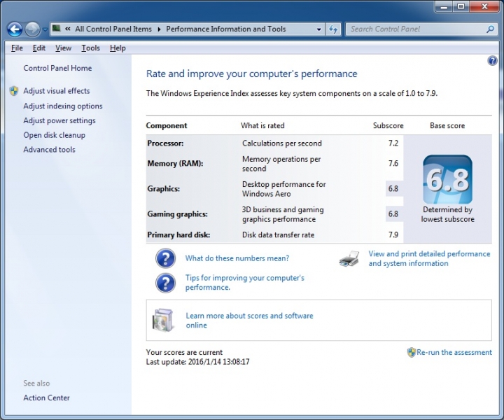This screenshot has height=420, width=504.
Task: Open What do these numbers mean link
Action: pyautogui.click(x=237, y=258)
